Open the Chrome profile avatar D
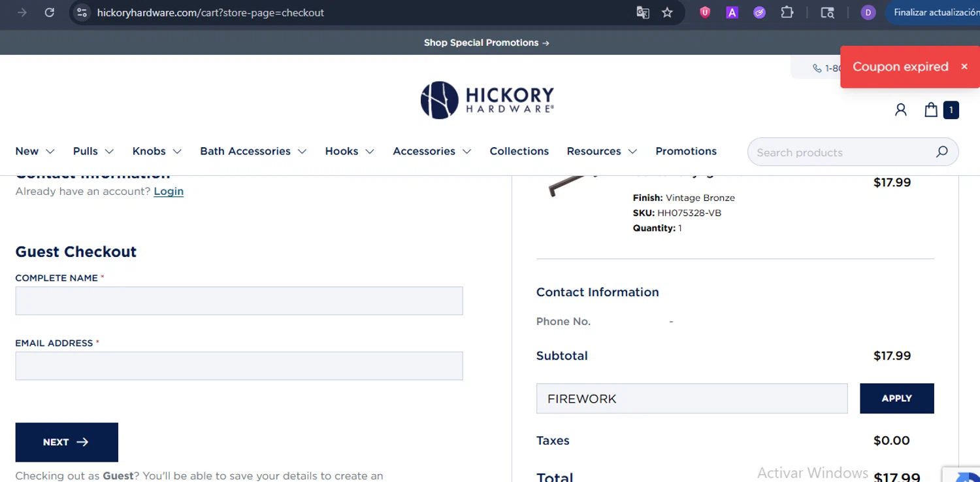 [x=868, y=12]
